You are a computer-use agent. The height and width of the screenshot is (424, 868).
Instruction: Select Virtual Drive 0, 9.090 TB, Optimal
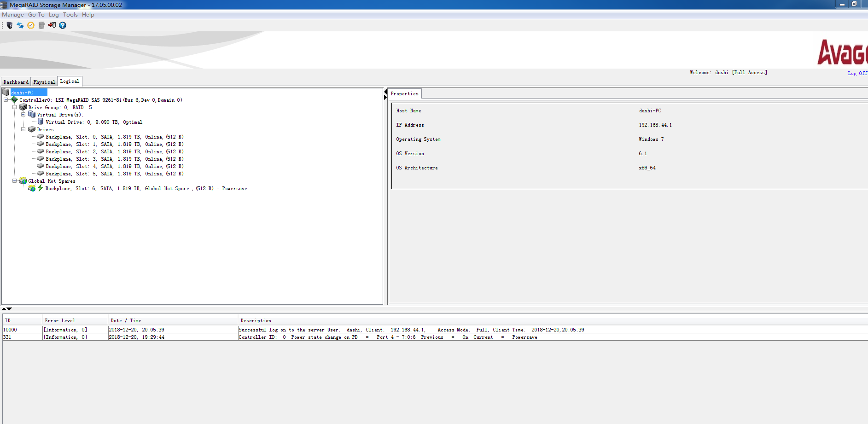pos(94,122)
